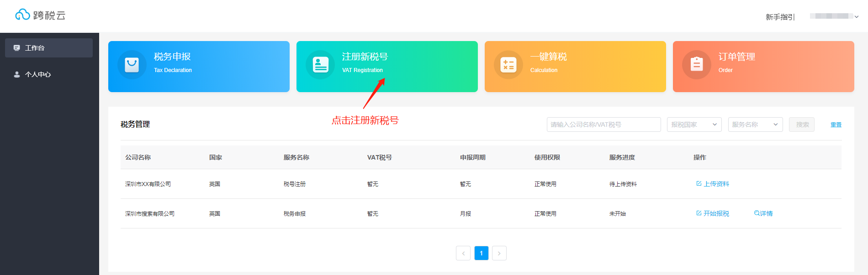Click the 个人中心 person icon in the sidebar

(x=17, y=74)
